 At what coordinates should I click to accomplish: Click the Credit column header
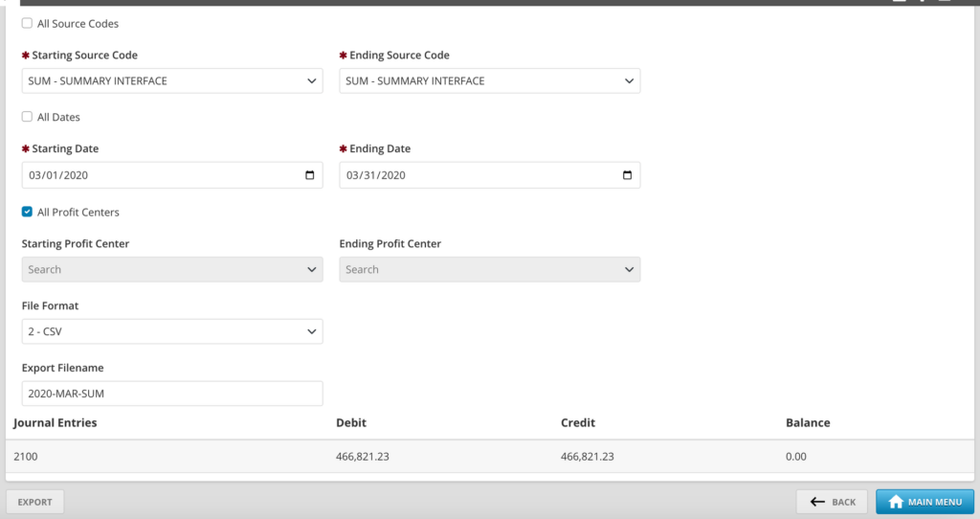(577, 422)
